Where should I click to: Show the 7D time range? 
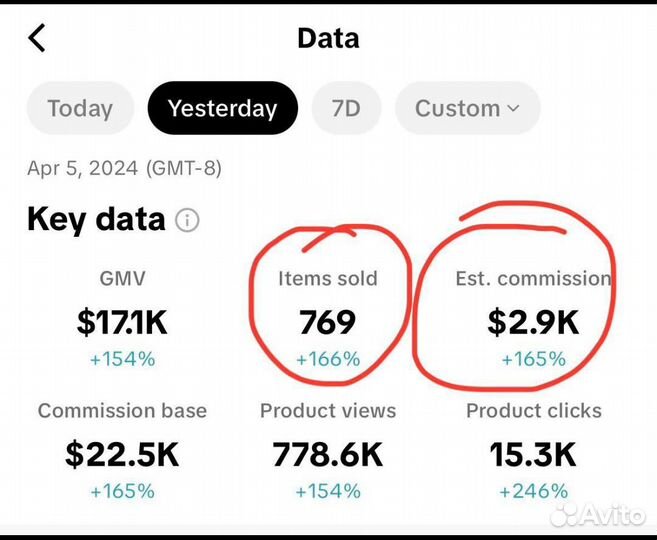[345, 108]
